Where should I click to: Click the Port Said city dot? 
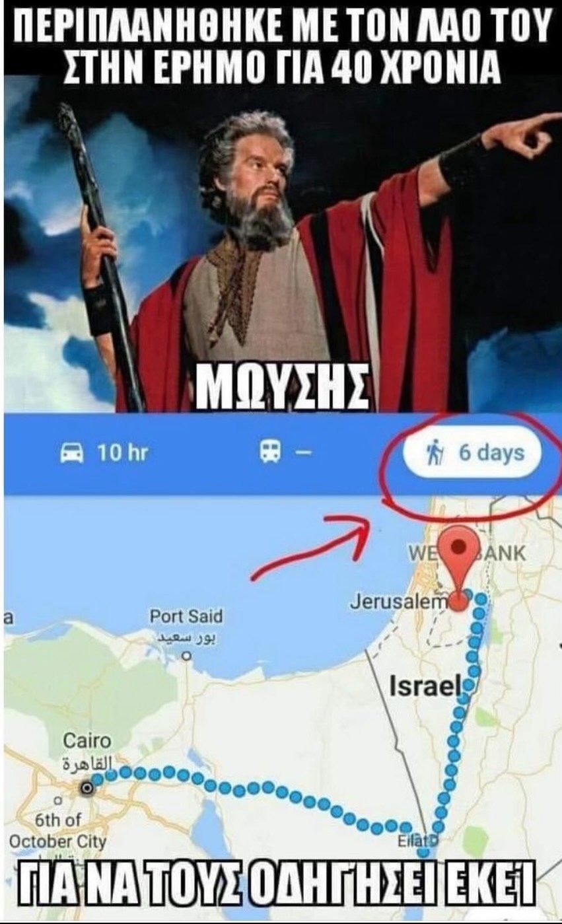click(x=187, y=657)
